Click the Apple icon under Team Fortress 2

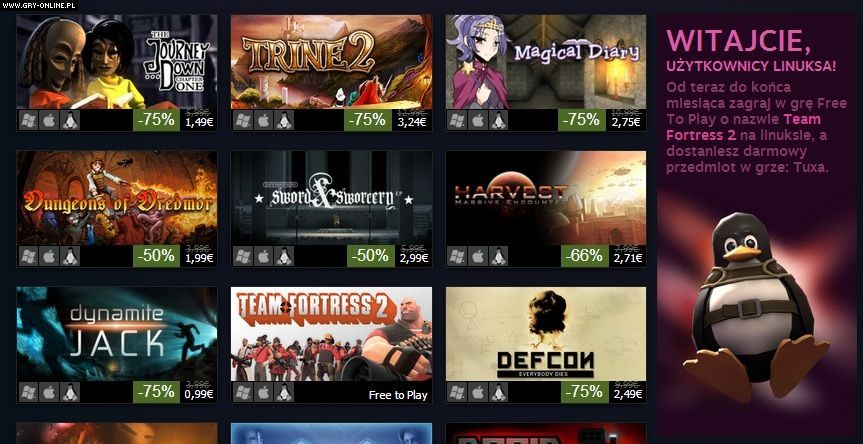click(264, 392)
